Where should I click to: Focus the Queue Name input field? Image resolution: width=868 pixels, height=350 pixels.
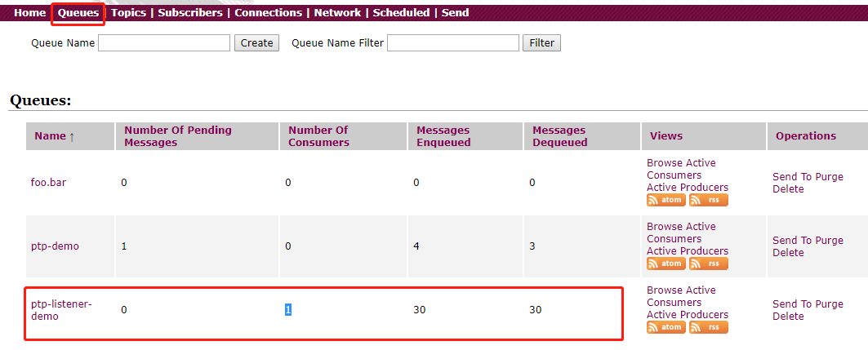(x=164, y=43)
